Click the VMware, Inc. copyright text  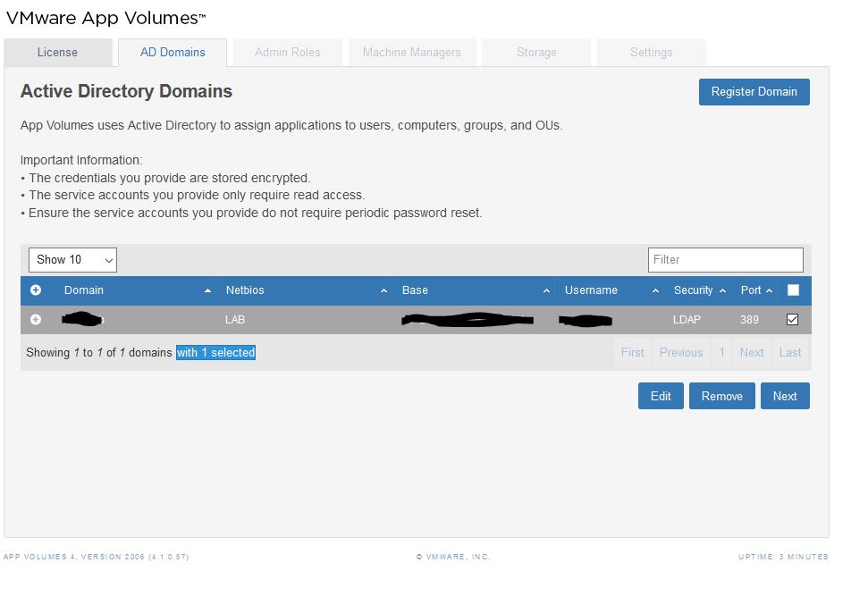453,557
